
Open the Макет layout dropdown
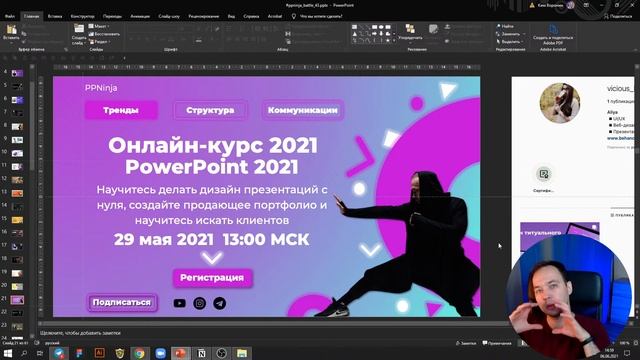click(x=99, y=26)
